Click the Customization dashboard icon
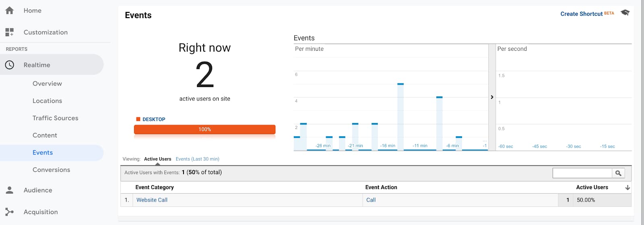This screenshot has height=225, width=644. click(10, 32)
